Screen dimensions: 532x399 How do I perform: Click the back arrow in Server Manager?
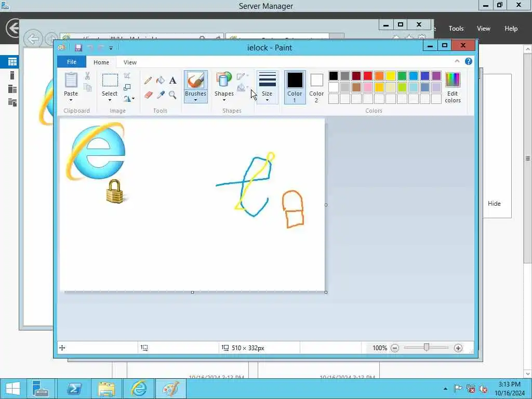[13, 29]
